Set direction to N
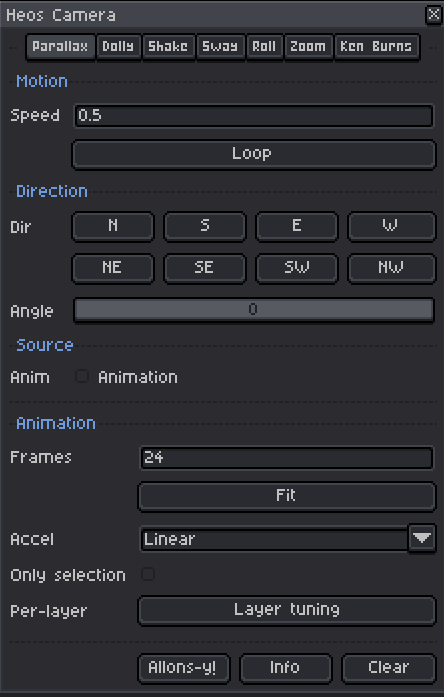Image resolution: width=444 pixels, height=697 pixels. 113,226
